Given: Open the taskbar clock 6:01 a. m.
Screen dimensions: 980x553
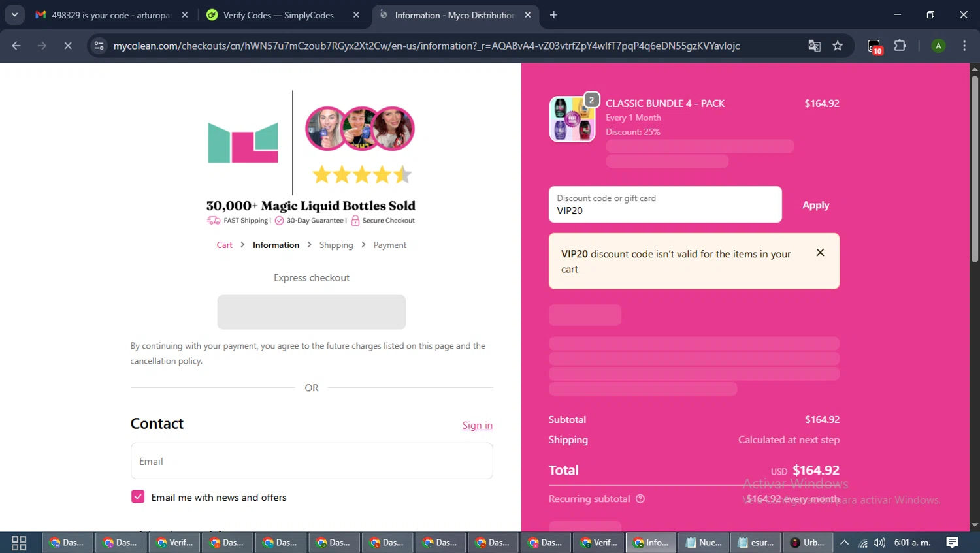Looking at the screenshot, I should point(912,543).
